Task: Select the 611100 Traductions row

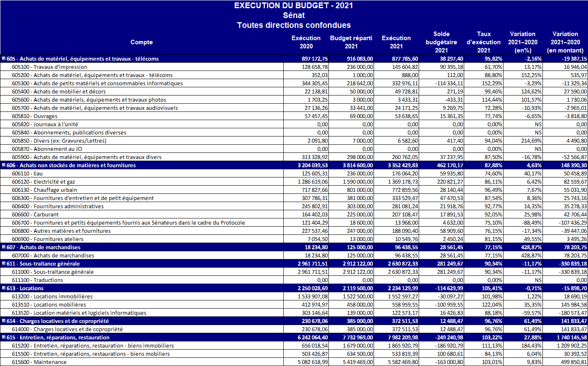Action: click(38, 280)
